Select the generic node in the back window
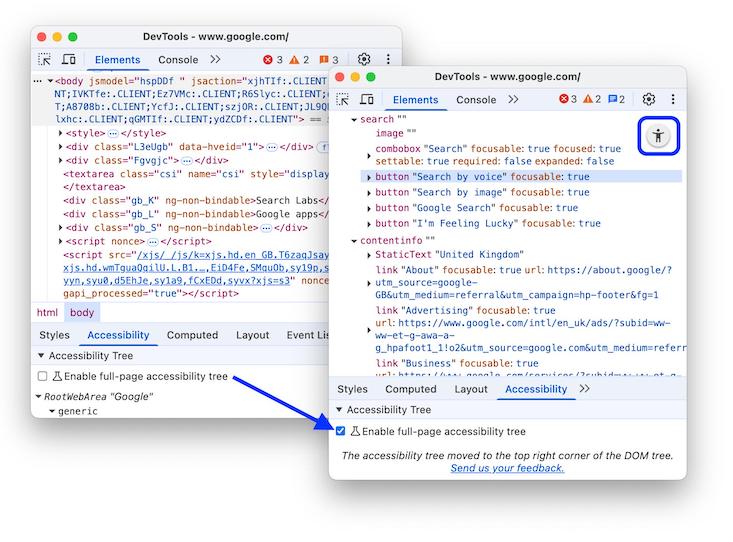This screenshot has width=733, height=542. click(x=78, y=411)
